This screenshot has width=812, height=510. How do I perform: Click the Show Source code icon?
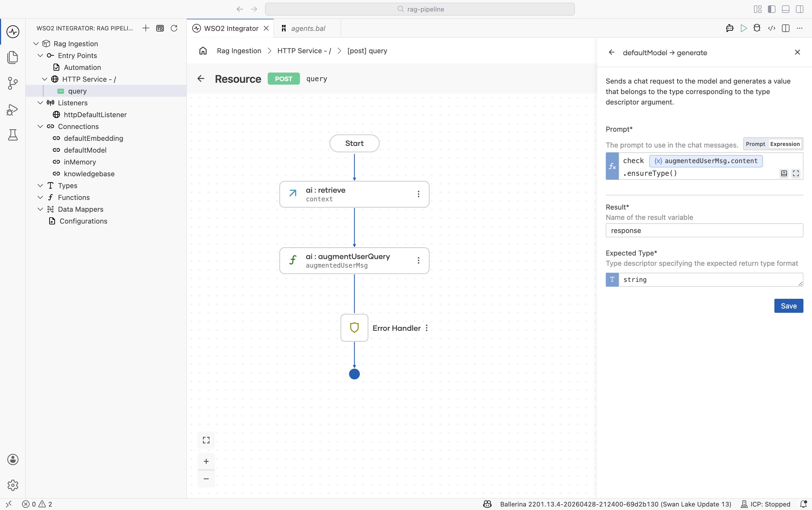771,28
